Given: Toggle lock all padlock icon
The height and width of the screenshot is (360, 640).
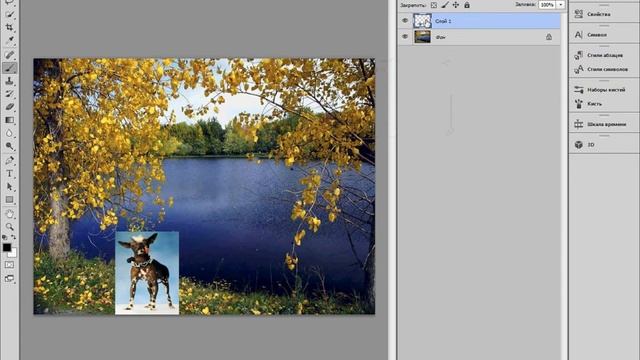Looking at the screenshot, I should pyautogui.click(x=467, y=5).
